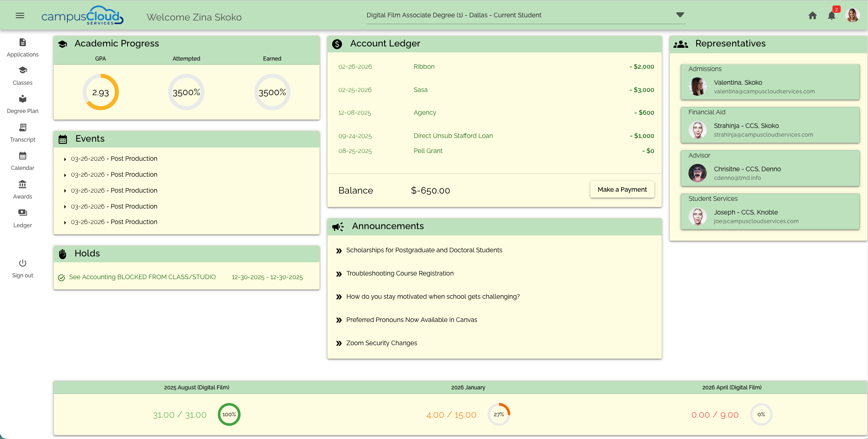Select the 2025 August Digital Film term

click(x=196, y=388)
